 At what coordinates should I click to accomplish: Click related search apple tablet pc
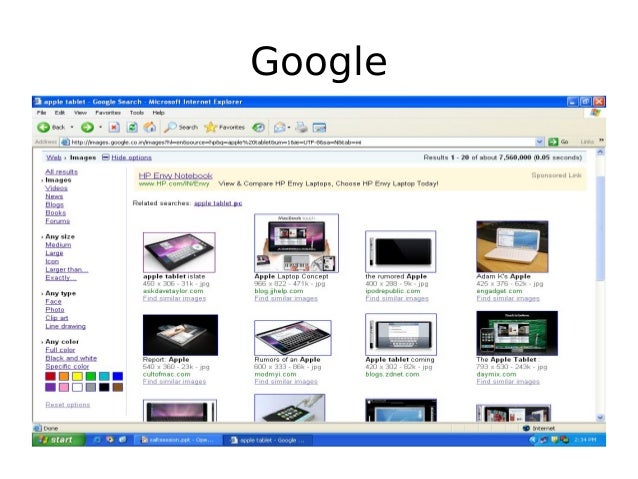point(218,203)
